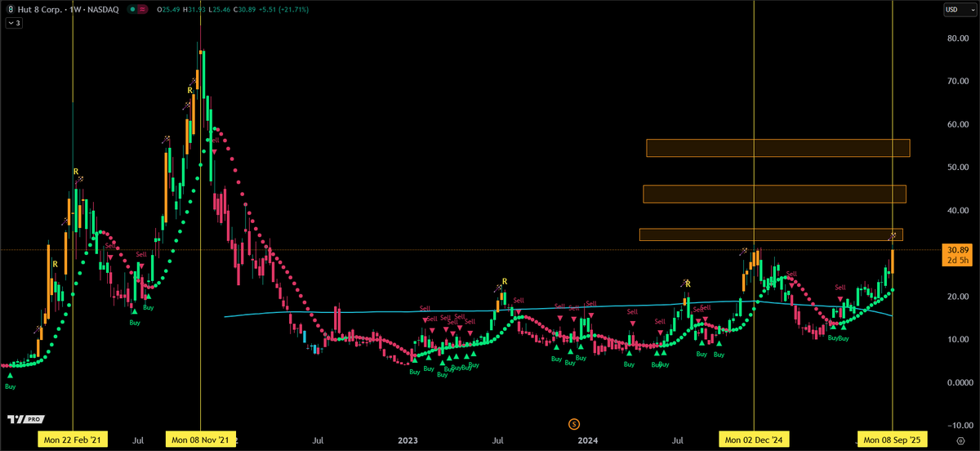Select the orange rectangle zone near 55.00
The image size is (980, 451).
coord(777,148)
